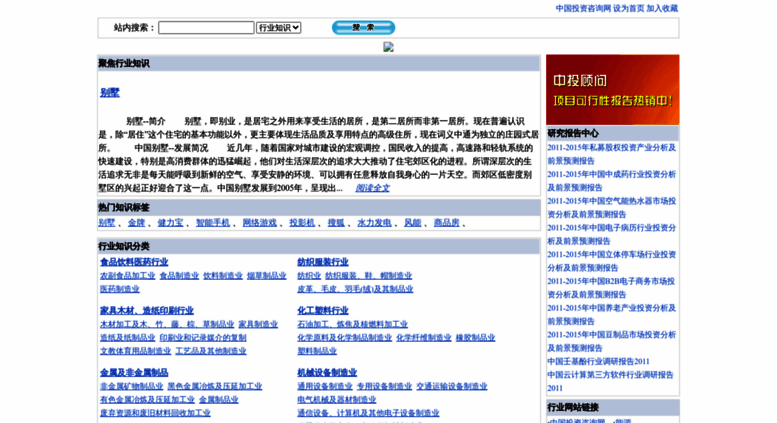Open 通用设备制造业 link
Viewport: 777px width, 423px height.
325,386
